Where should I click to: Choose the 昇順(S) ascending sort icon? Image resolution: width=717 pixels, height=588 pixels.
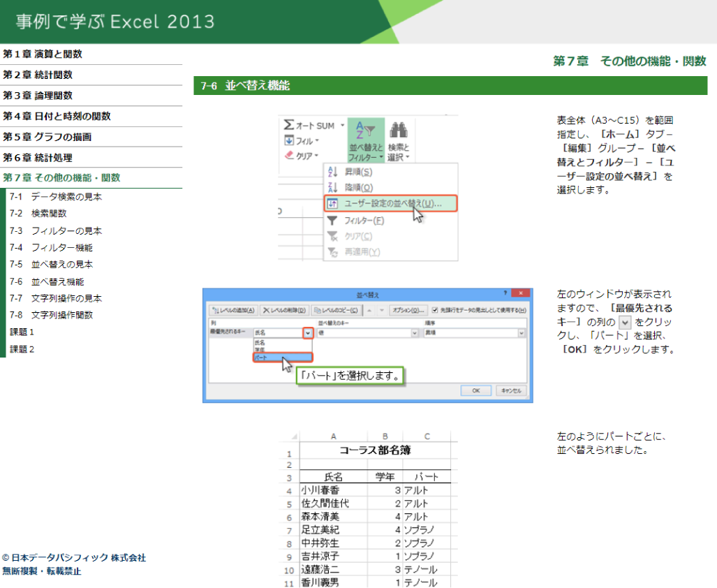click(332, 172)
